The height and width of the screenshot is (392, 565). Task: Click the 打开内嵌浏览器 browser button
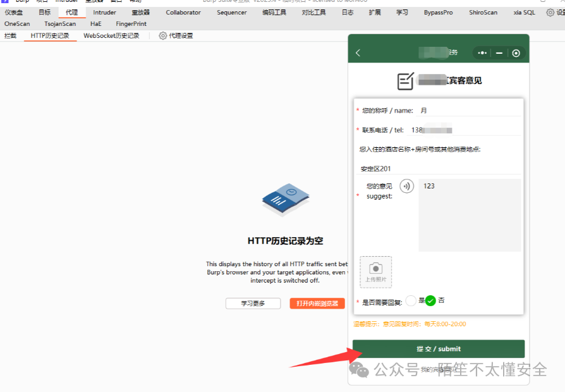pos(317,303)
